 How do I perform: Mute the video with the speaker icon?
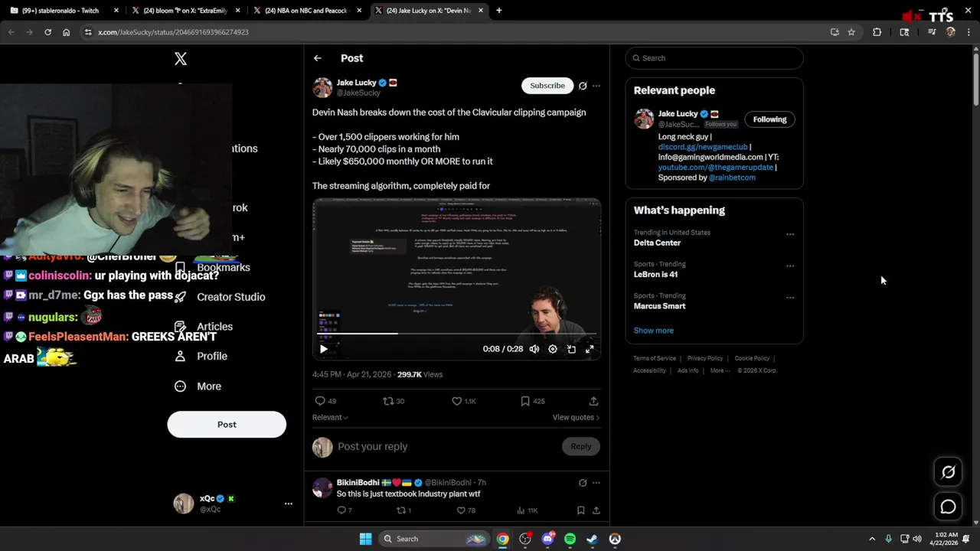click(534, 349)
